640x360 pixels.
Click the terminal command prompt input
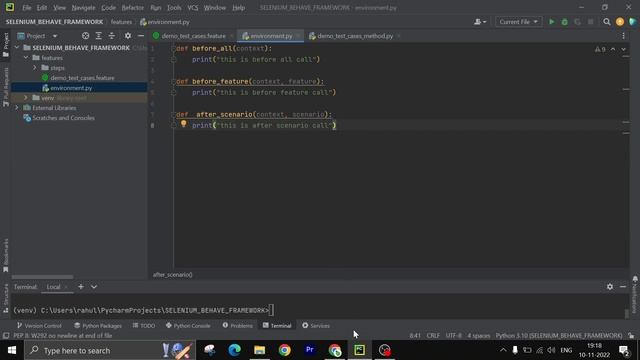[x=272, y=310]
